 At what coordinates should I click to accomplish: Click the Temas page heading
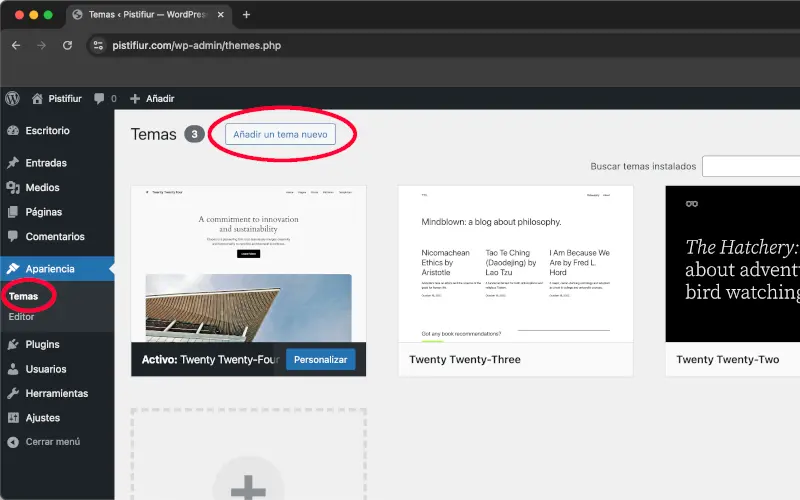coord(154,134)
